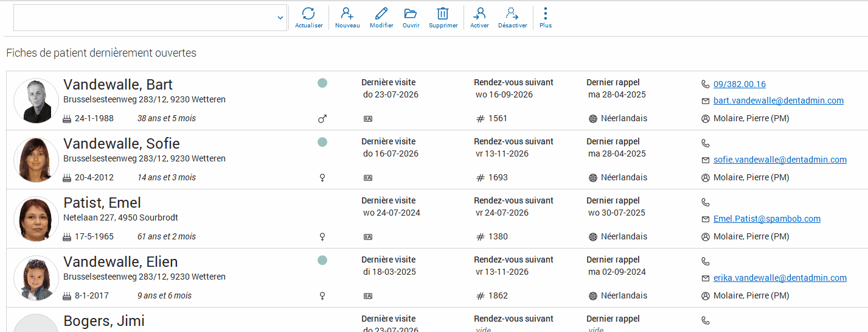
Task: Click the ID card icon in Emel Patist's row
Action: tap(368, 237)
